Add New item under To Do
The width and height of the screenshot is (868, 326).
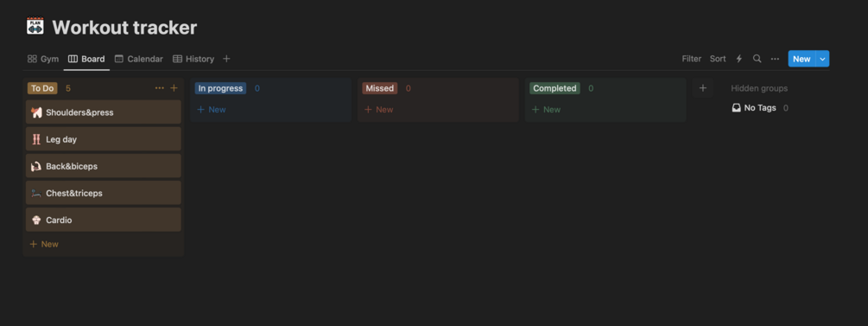point(44,244)
